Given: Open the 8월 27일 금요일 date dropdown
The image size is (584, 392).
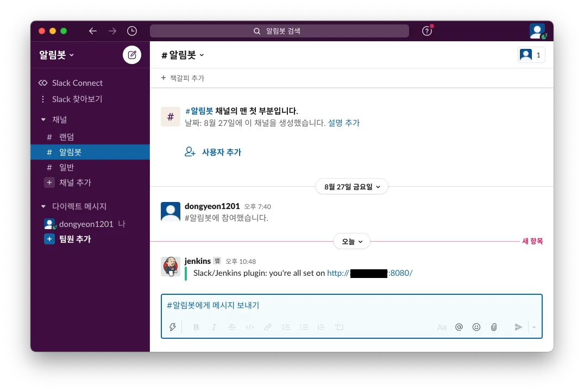Looking at the screenshot, I should point(351,187).
